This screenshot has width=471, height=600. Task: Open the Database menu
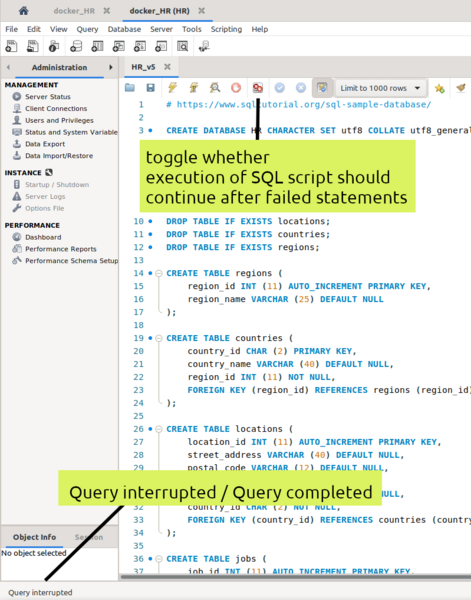(x=124, y=29)
